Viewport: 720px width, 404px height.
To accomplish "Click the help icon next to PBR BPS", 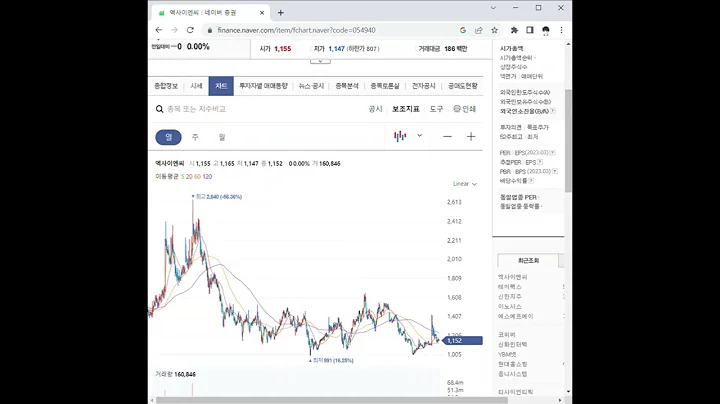I will tap(555, 171).
